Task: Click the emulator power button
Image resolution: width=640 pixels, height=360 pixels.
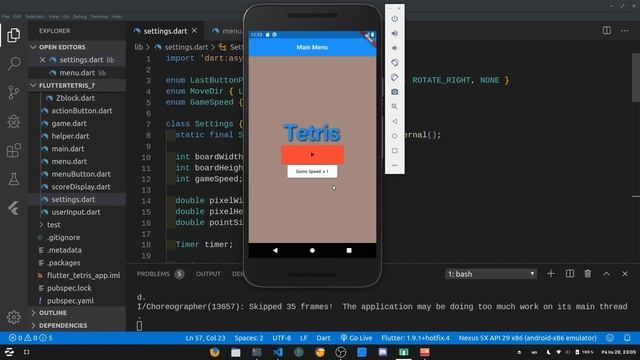Action: click(394, 19)
